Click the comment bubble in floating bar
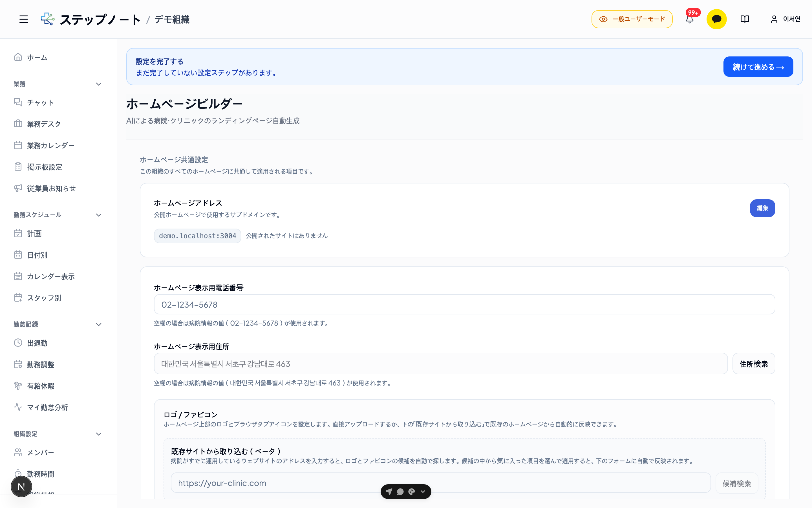 (400, 492)
